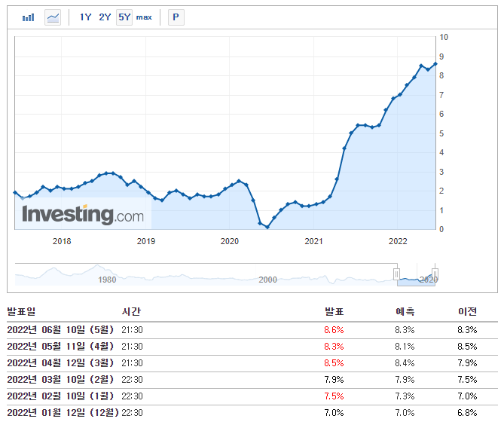Click the lowest data point in 2020
504x425 pixels.
(267, 227)
